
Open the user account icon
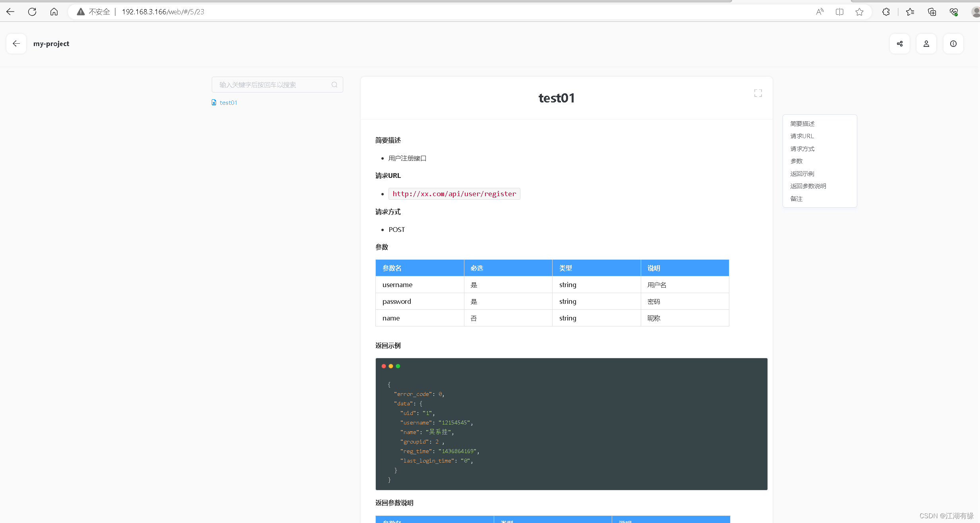click(926, 44)
